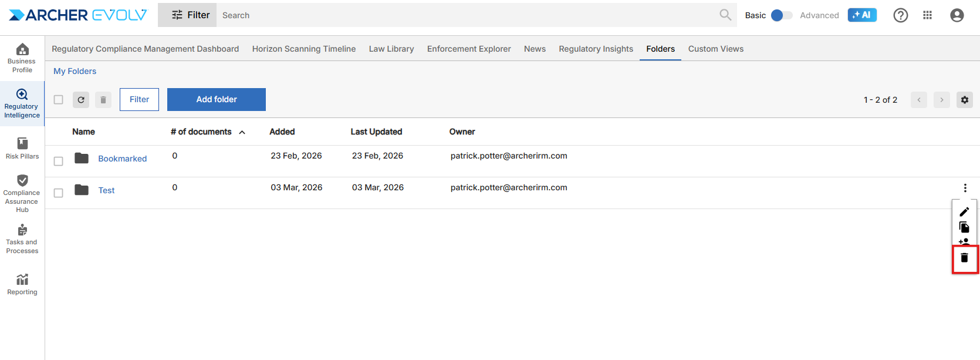Switch to the Law Library tab
The height and width of the screenshot is (360, 980).
coord(391,49)
